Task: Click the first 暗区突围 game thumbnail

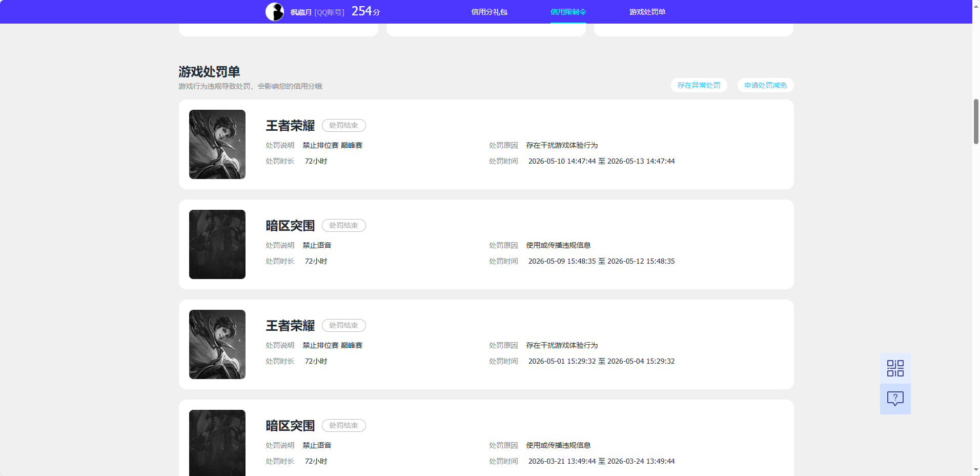Action: click(x=217, y=244)
